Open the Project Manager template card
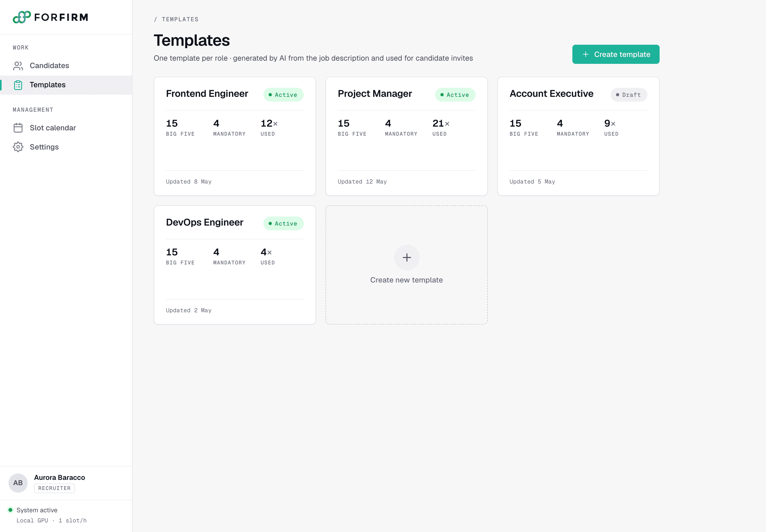Viewport: 766px width, 532px height. pyautogui.click(x=407, y=136)
